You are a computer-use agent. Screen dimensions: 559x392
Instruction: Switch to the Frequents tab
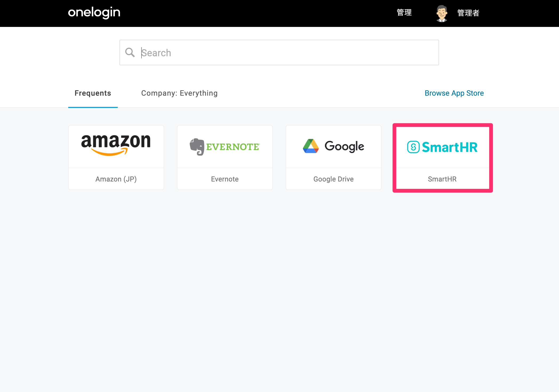click(x=93, y=93)
